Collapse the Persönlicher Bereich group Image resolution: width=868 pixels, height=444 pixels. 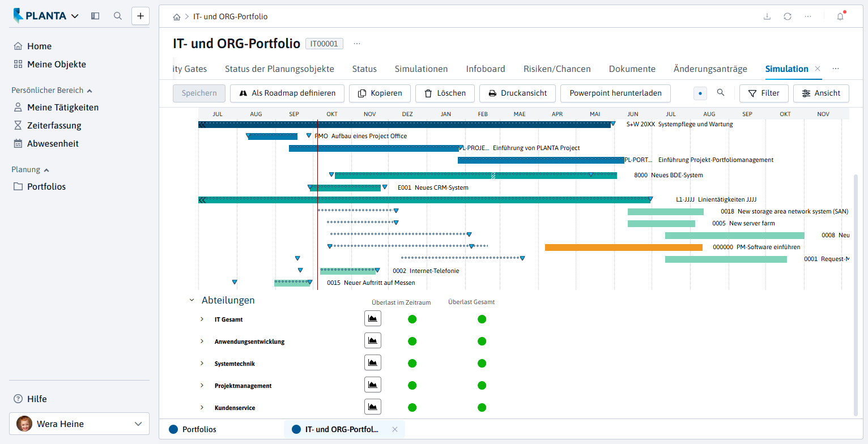(90, 91)
